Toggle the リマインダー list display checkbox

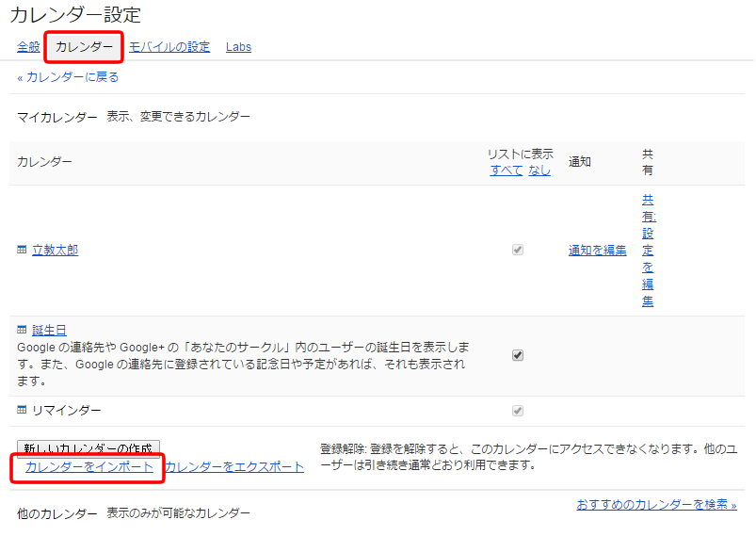[x=518, y=411]
